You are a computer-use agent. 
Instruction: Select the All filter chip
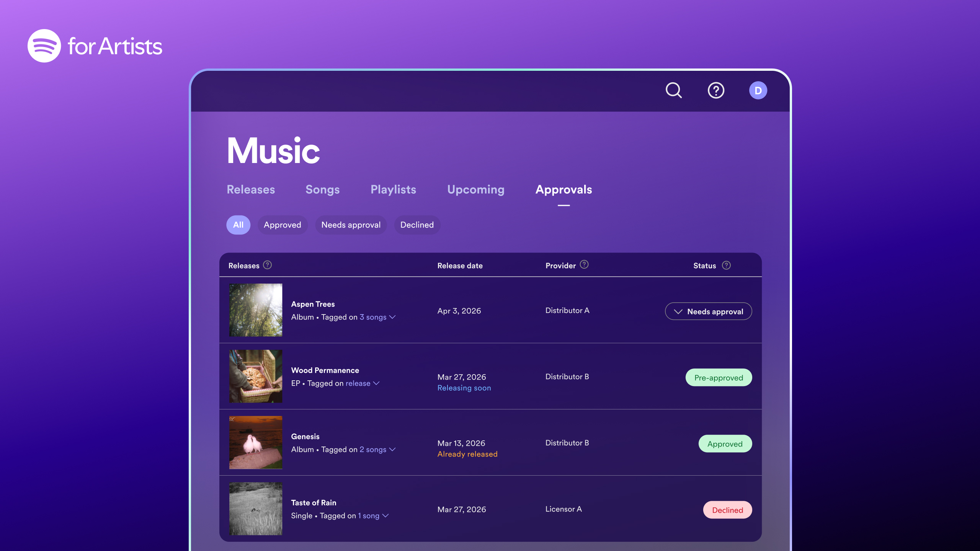click(238, 225)
